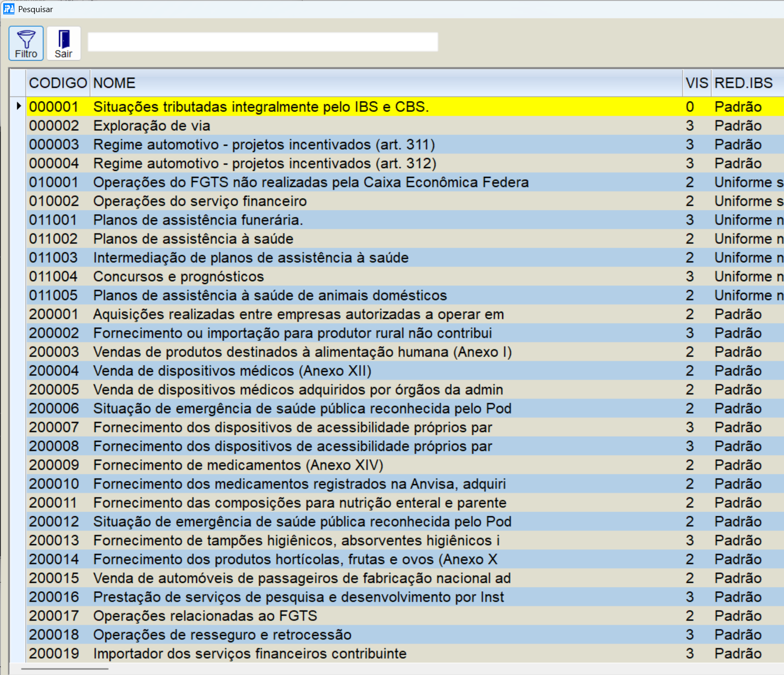Screen dimensions: 784x675
Task: Click the current row arrow indicator
Action: tap(19, 106)
